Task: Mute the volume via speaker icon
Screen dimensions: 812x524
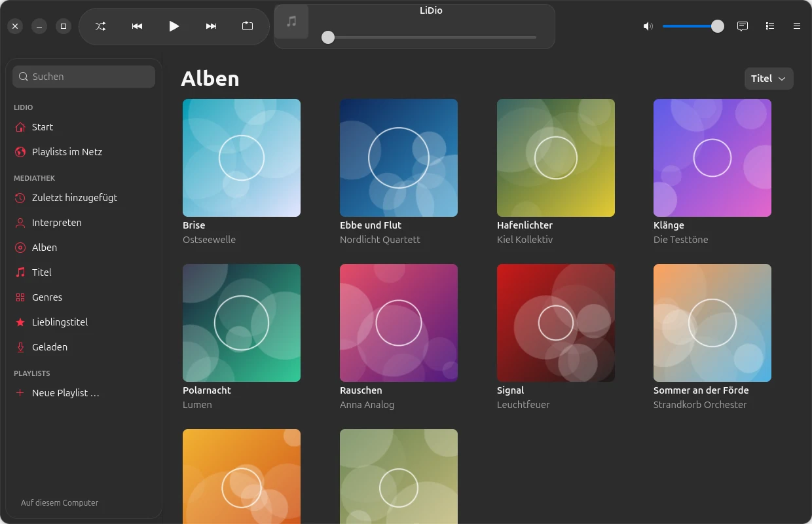Action: [648, 26]
